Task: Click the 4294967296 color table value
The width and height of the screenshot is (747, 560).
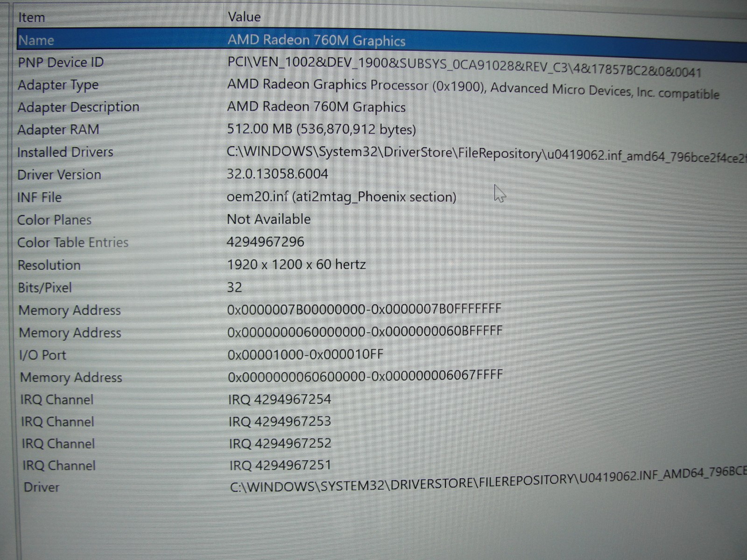Action: 265,242
